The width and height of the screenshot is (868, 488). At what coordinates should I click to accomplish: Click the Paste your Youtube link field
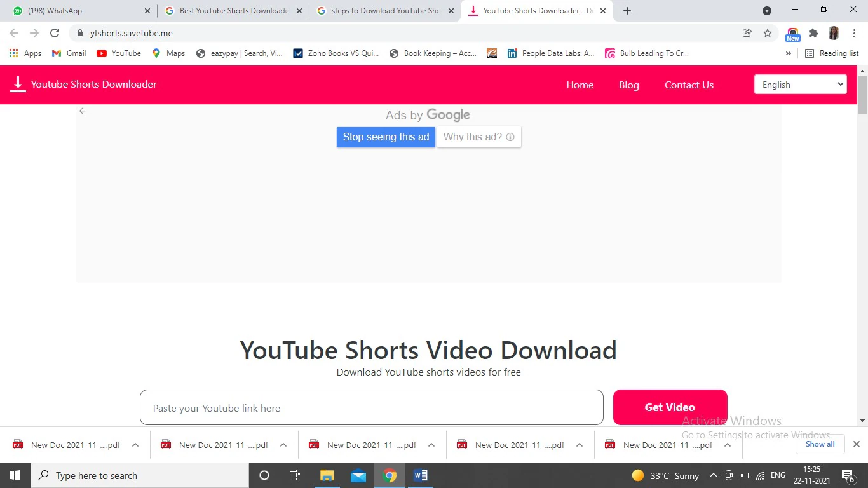pyautogui.click(x=371, y=407)
